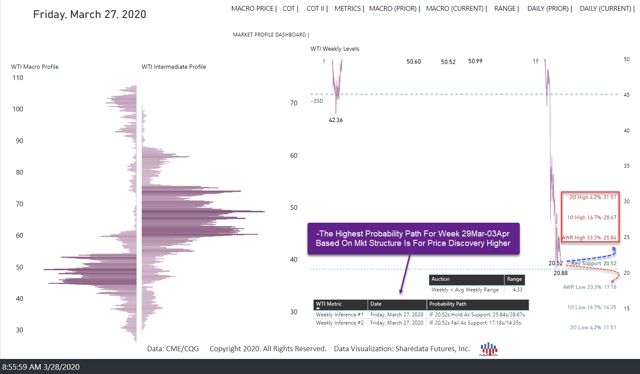640x374 pixels.
Task: Click the 20.88 price label
Action: (x=560, y=273)
